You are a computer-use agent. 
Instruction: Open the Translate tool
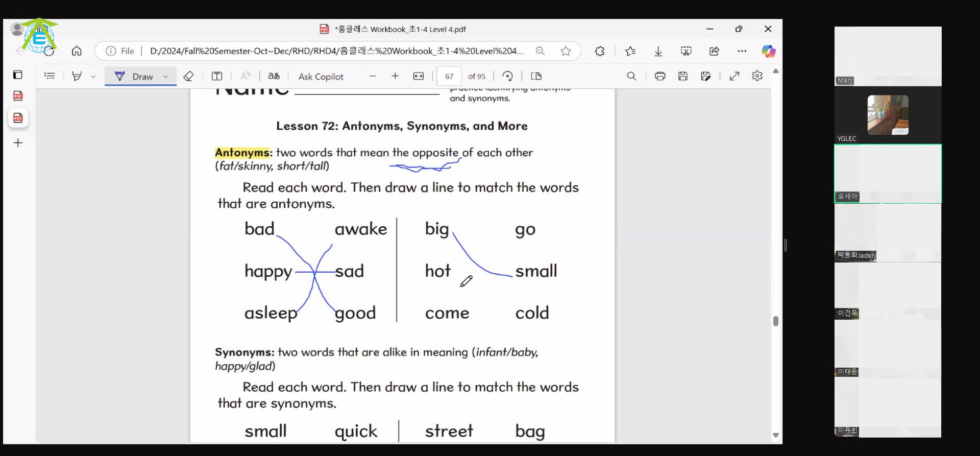coord(274,76)
